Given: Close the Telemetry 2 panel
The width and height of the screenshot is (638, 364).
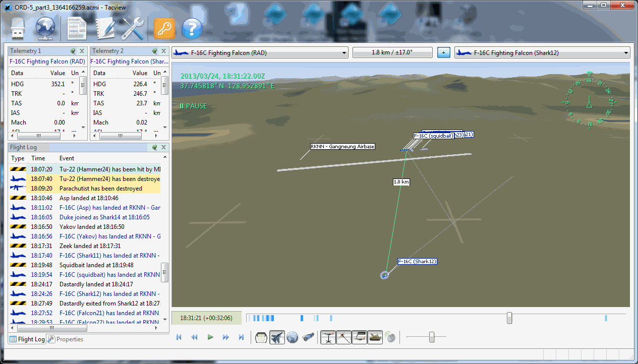Looking at the screenshot, I should [164, 51].
